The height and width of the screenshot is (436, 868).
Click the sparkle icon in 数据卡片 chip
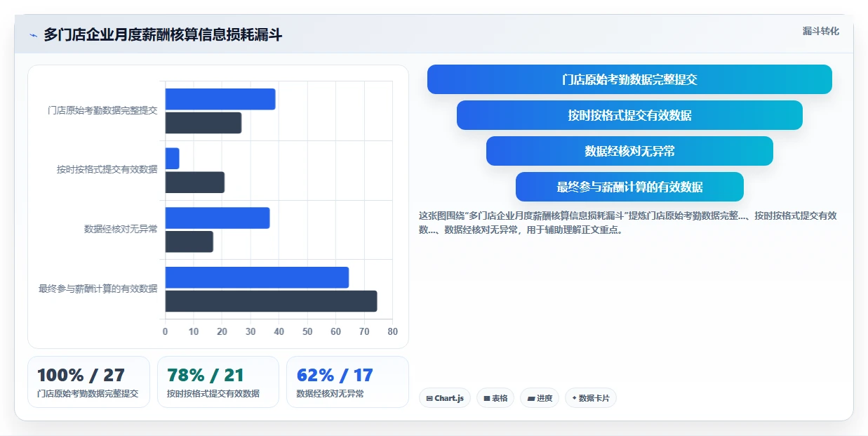(x=574, y=398)
